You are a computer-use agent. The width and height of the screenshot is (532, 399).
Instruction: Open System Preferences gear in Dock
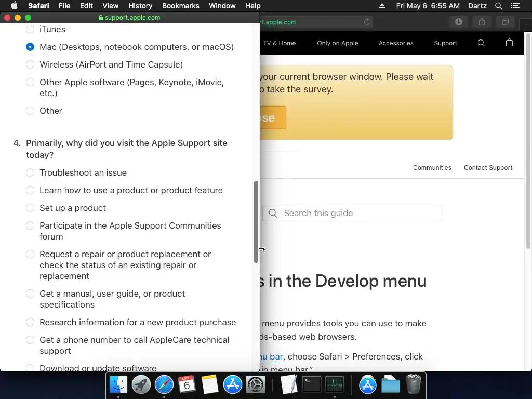255,385
